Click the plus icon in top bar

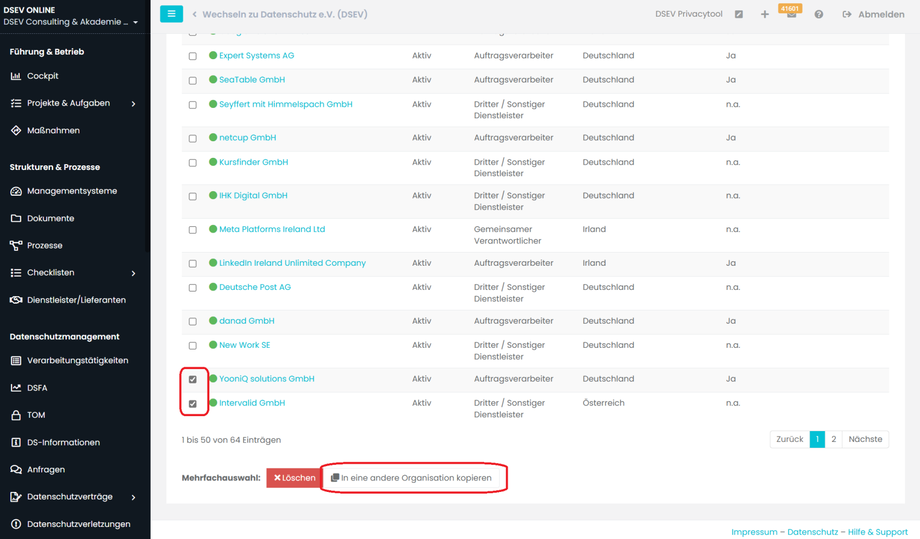point(765,15)
